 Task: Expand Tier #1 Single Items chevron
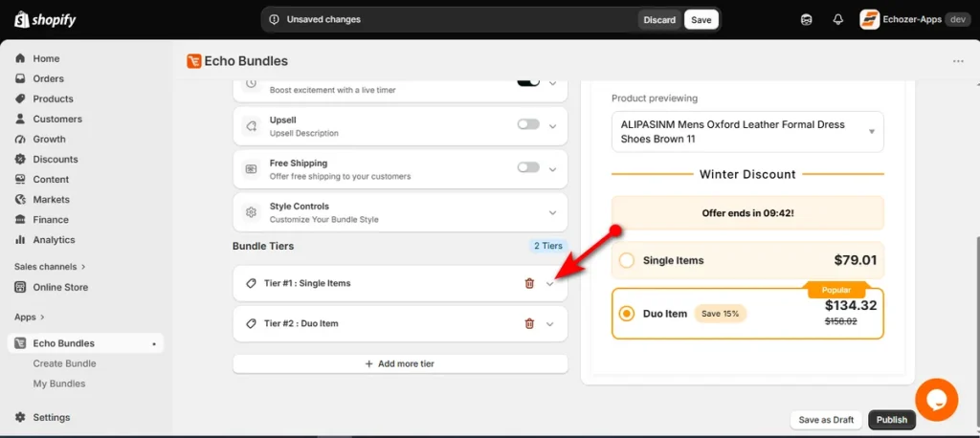[550, 284]
